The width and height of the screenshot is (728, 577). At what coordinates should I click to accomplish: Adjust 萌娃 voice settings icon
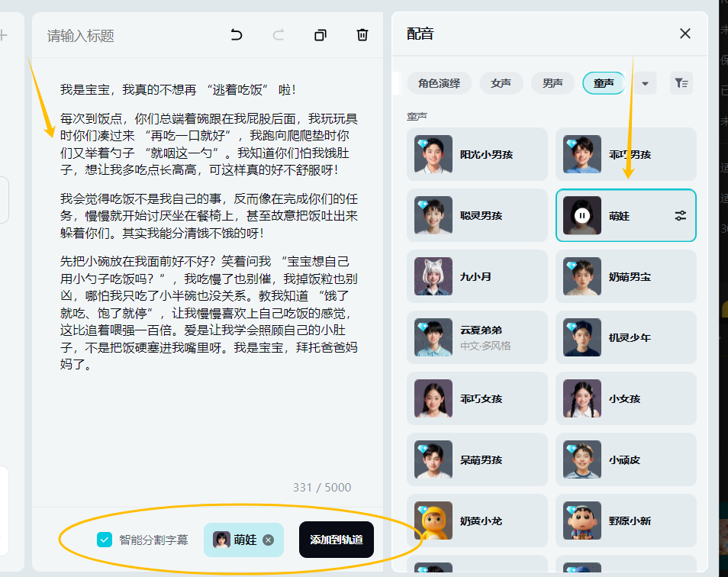[681, 216]
